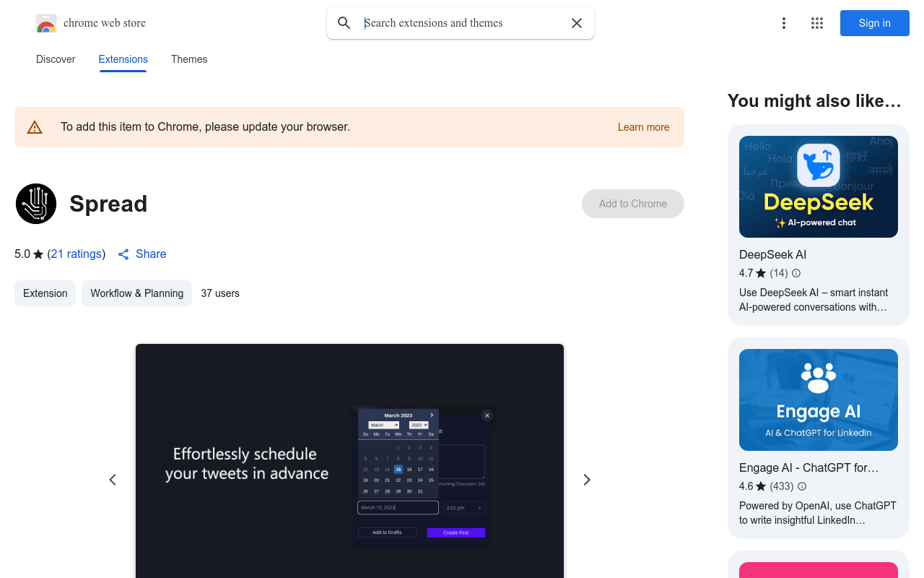The image size is (924, 578).
Task: Click the tweet scheduling screenshot preview
Action: [x=349, y=461]
